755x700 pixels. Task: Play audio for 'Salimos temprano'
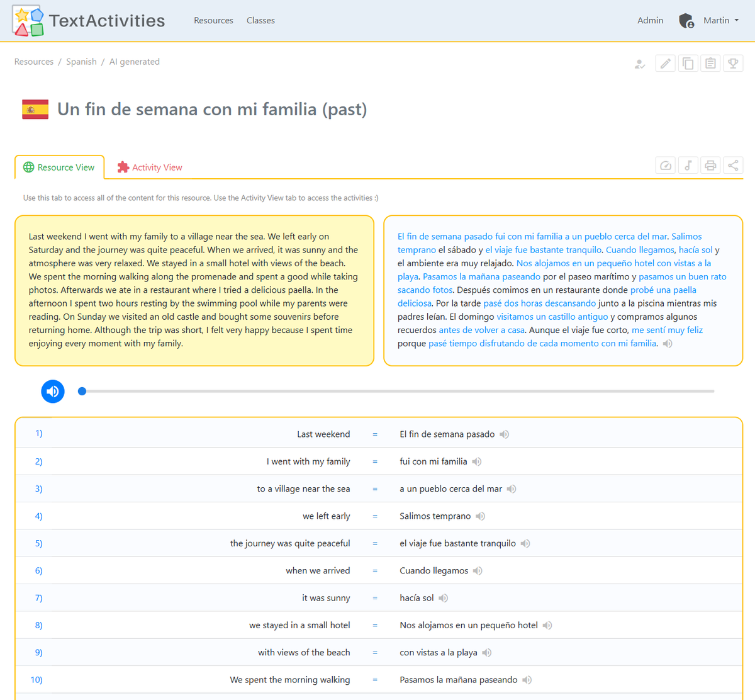[x=481, y=516]
